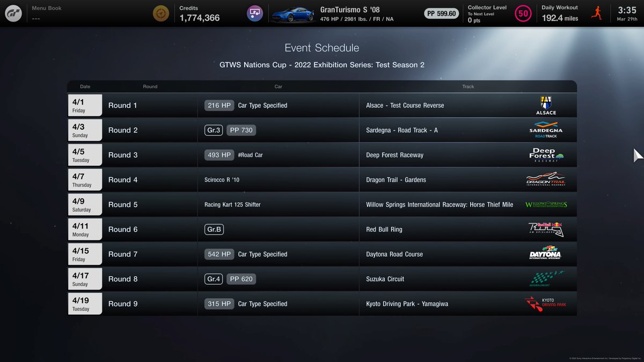644x362 pixels.
Task: Click the 3:35 clock display
Action: [x=627, y=10]
